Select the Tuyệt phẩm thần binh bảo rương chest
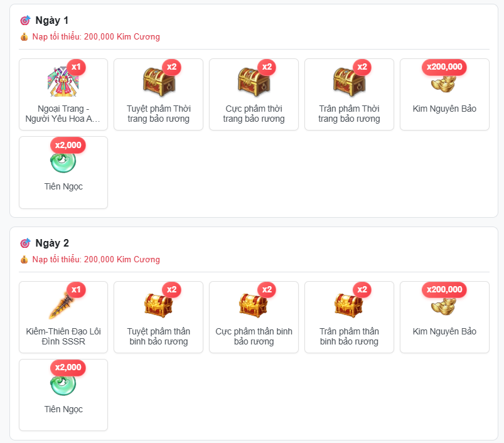This screenshot has width=504, height=443. [159, 305]
